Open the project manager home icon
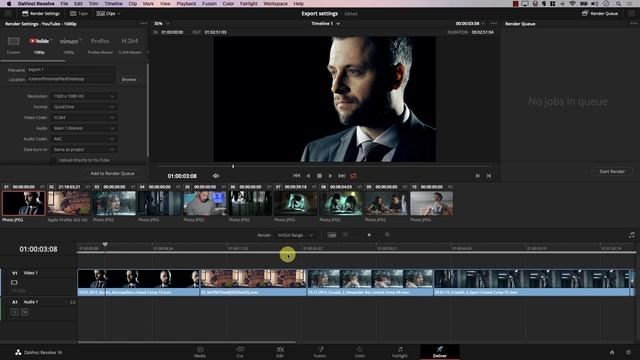The width and height of the screenshot is (640, 360). click(x=612, y=352)
